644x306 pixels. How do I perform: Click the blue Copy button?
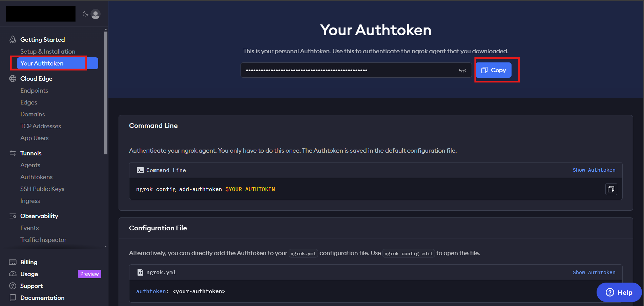pos(494,70)
